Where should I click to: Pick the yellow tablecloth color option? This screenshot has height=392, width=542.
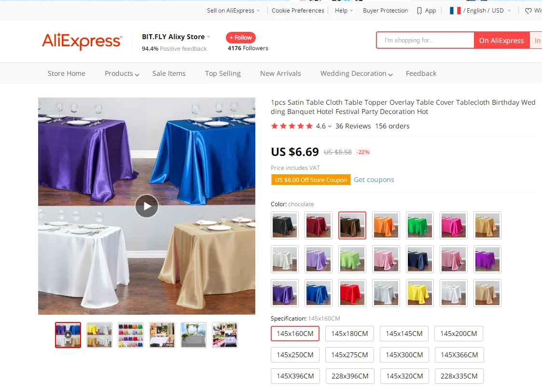(x=419, y=293)
